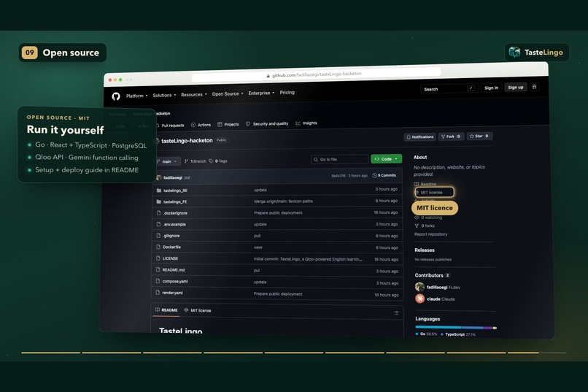This screenshot has width=588, height=392.
Task: Click the browser back arrow
Action: coord(128,80)
